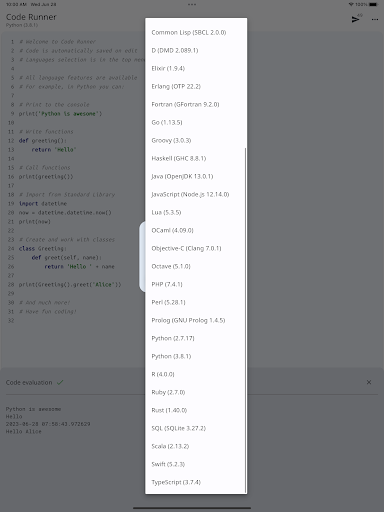Close the Code evaluation panel
Screen dimensions: 384x512
point(369,382)
